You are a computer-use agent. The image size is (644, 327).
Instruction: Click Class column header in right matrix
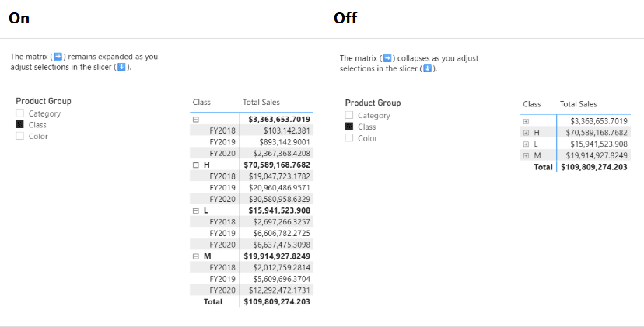tap(532, 104)
